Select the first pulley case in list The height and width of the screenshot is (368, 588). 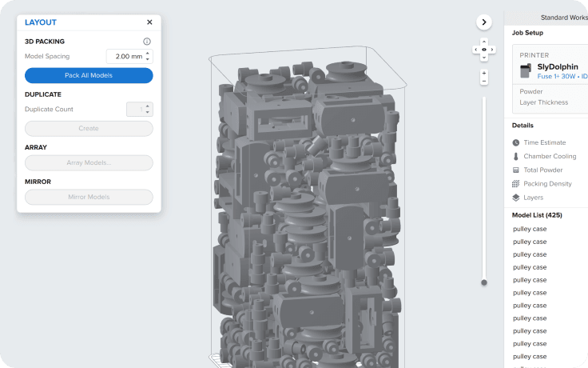click(530, 229)
